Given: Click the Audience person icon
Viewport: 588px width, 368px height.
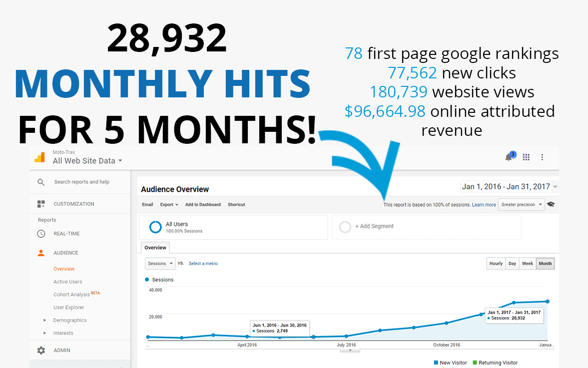Looking at the screenshot, I should coord(41,253).
